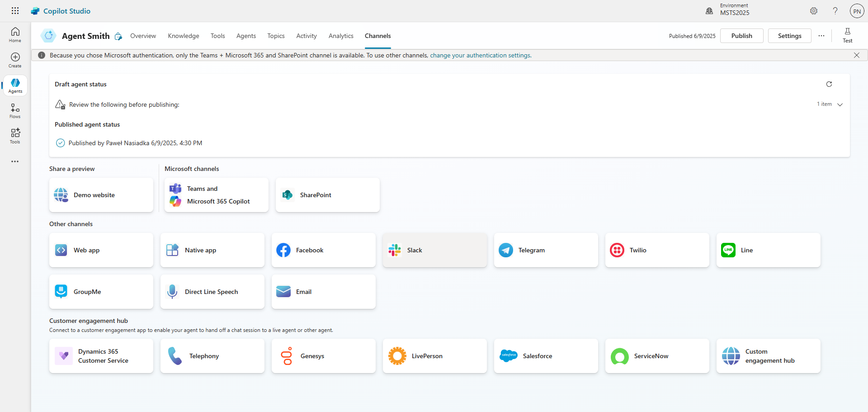The image size is (868, 412).
Task: Expand the sidebar more options ellipsis
Action: click(15, 161)
